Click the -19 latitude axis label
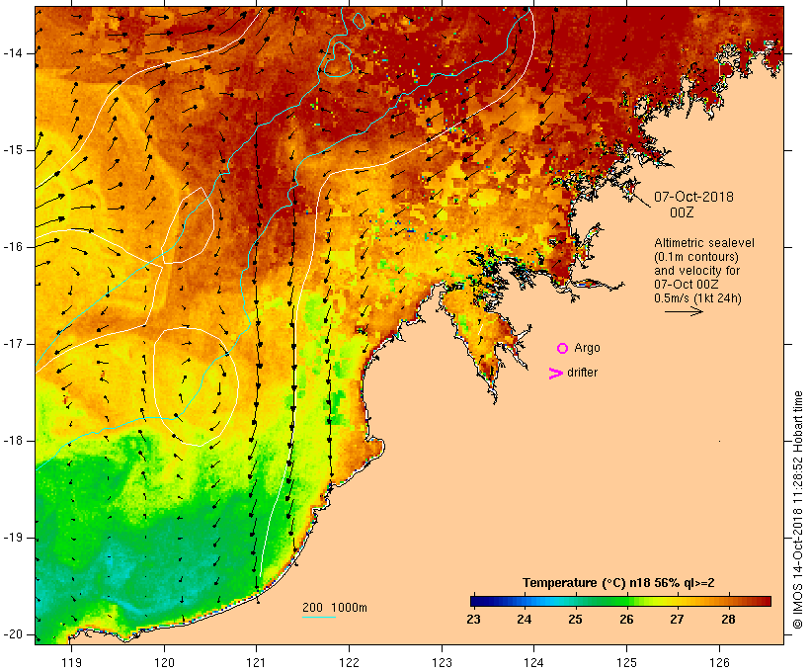Screen dimensions: 810x672 pos(13,538)
